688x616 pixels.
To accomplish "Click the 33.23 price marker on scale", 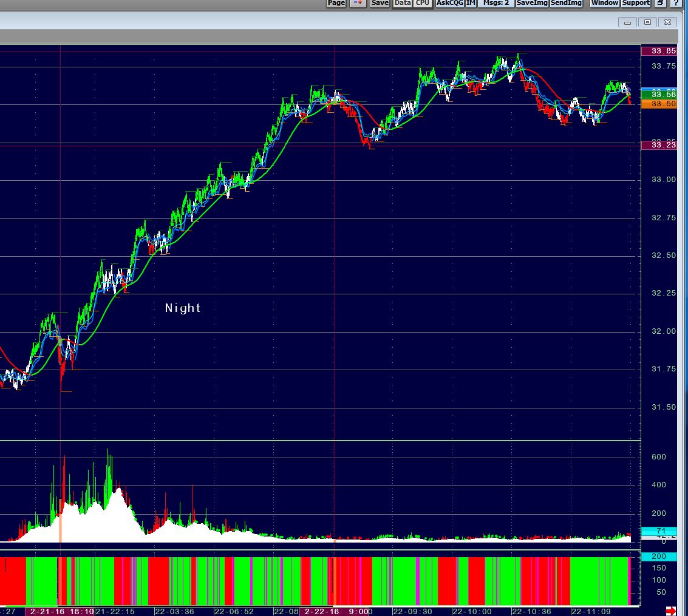I will pos(659,144).
